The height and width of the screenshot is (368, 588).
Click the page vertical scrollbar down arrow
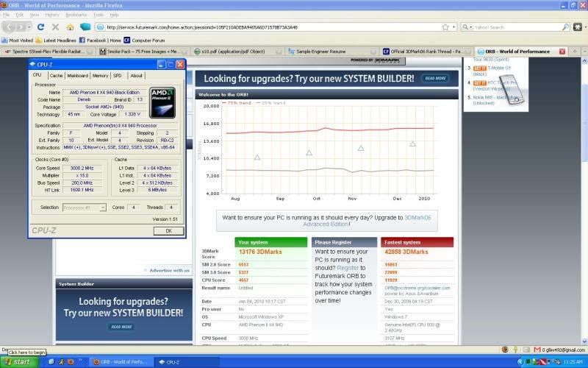tap(584, 342)
